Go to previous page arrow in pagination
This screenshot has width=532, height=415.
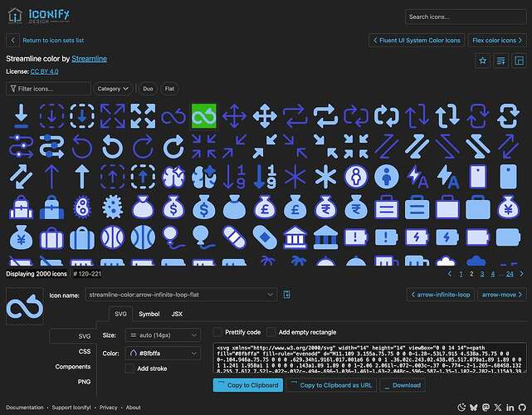450,274
